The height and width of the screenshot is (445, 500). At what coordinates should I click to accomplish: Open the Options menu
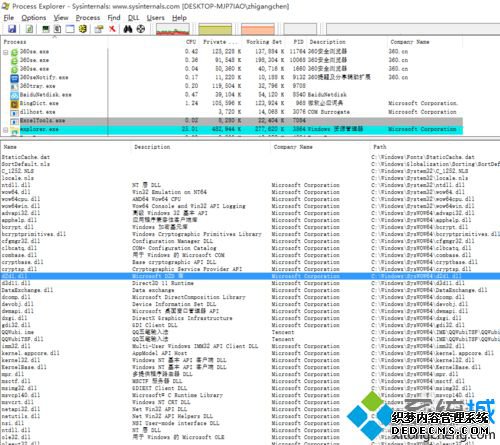pyautogui.click(x=34, y=18)
